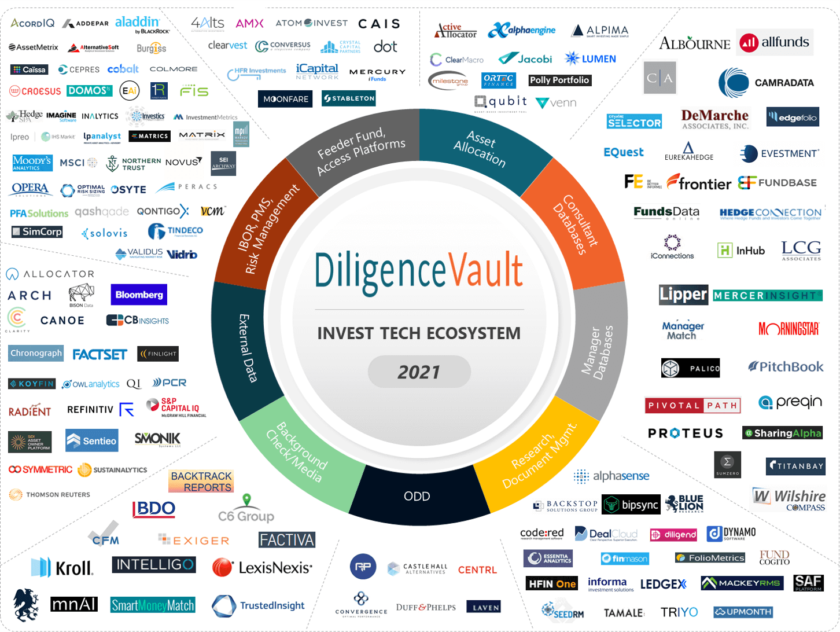
Task: Click the DeMarche Associates logo
Action: [x=715, y=119]
